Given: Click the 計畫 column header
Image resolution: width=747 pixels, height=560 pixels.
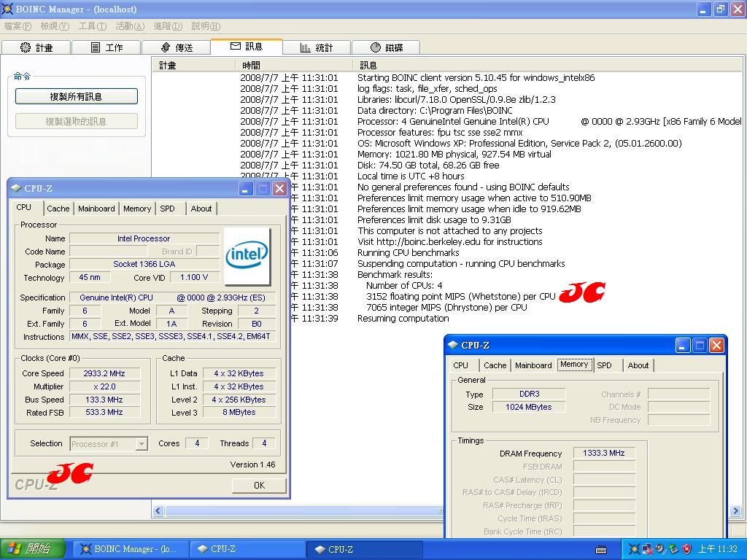Looking at the screenshot, I should tap(193, 65).
